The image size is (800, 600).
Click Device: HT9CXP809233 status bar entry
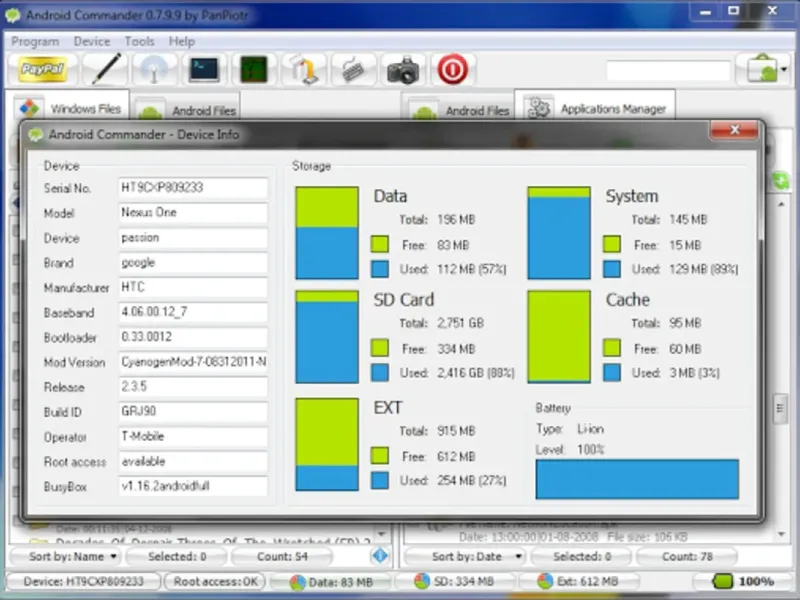[x=84, y=581]
